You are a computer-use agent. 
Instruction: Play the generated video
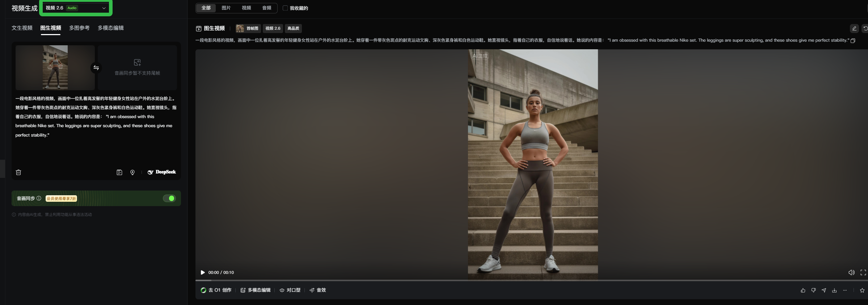tap(203, 272)
